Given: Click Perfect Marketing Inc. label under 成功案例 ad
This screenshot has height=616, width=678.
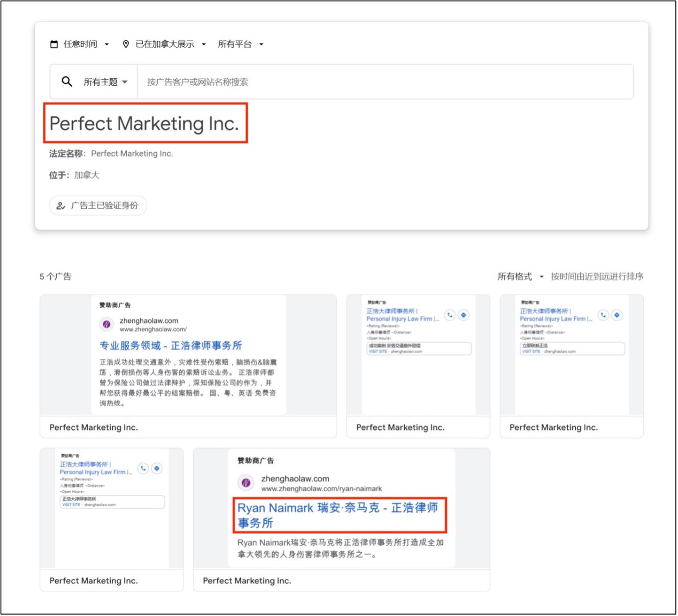Looking at the screenshot, I should pyautogui.click(x=400, y=427).
